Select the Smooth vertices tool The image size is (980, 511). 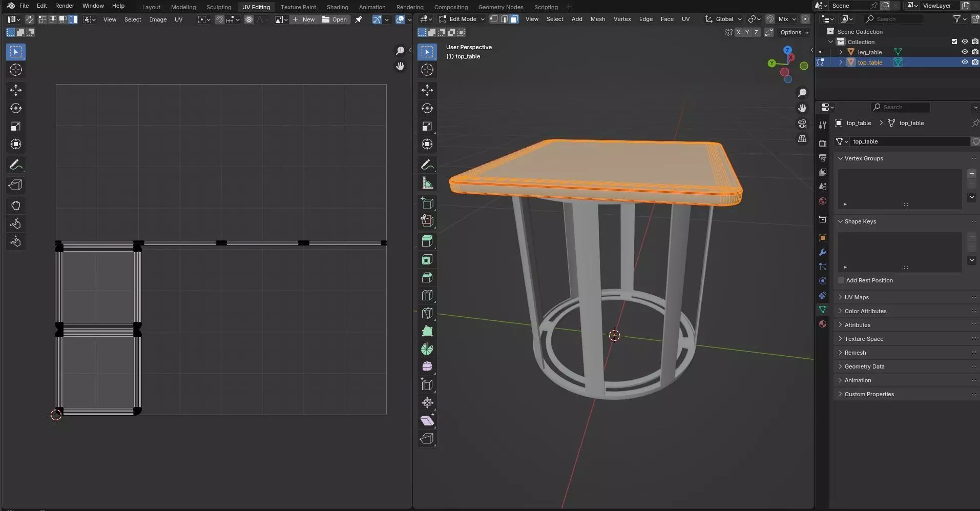[427, 366]
